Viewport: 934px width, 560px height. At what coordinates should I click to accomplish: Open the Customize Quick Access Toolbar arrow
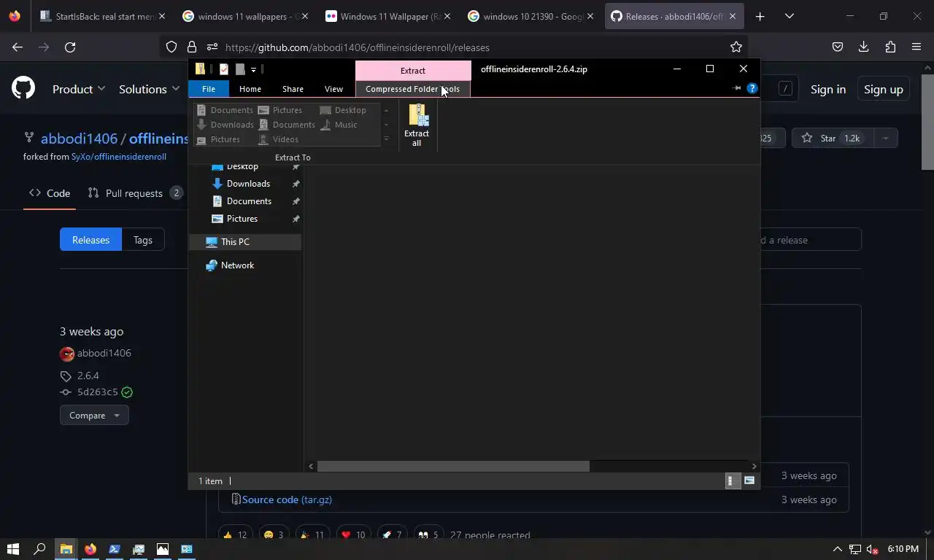253,69
